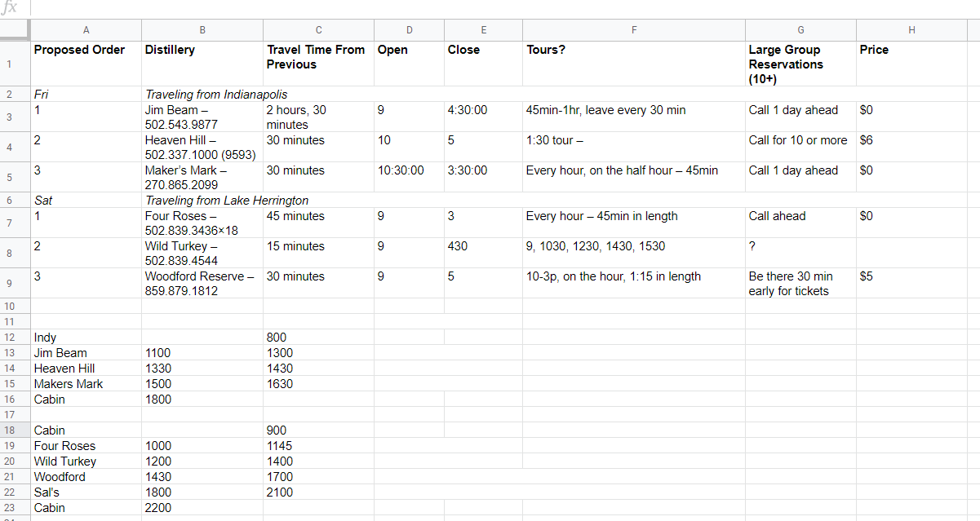Select column D header
The width and height of the screenshot is (980, 521).
click(410, 30)
